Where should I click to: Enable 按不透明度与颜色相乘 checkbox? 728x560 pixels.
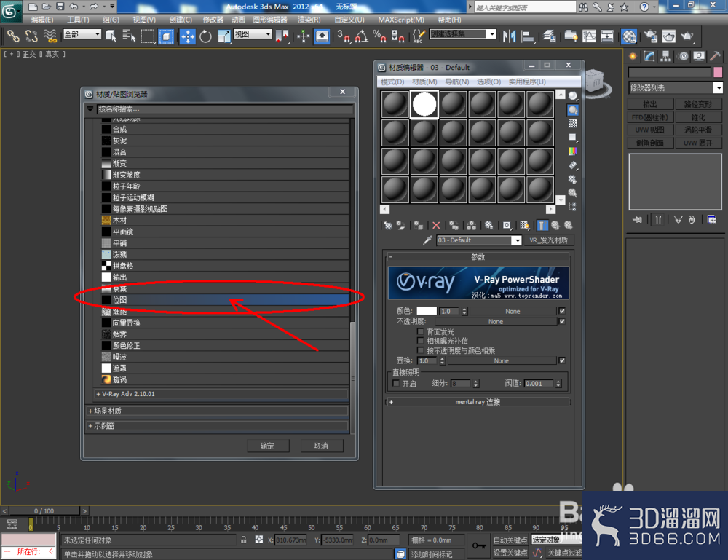(x=421, y=350)
